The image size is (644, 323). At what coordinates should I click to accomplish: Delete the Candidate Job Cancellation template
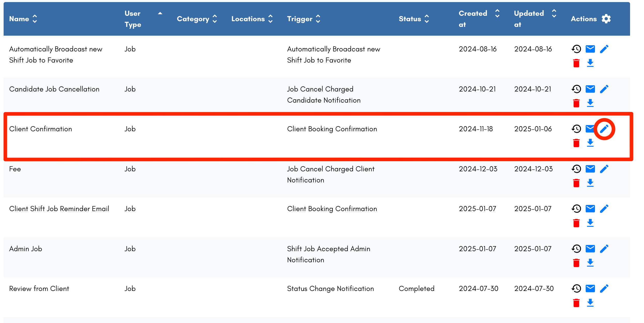coord(576,103)
